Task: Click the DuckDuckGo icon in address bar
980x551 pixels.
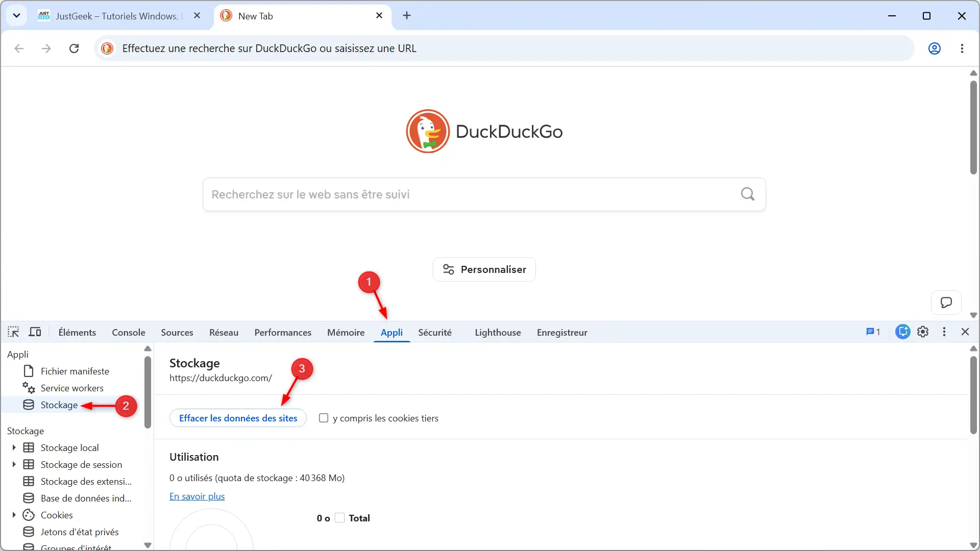Action: pyautogui.click(x=107, y=48)
